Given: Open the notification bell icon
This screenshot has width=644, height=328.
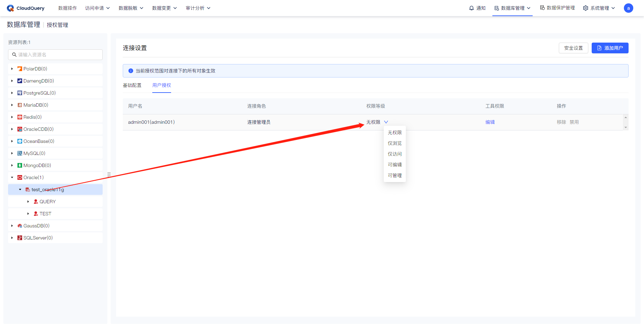Looking at the screenshot, I should click(x=472, y=8).
